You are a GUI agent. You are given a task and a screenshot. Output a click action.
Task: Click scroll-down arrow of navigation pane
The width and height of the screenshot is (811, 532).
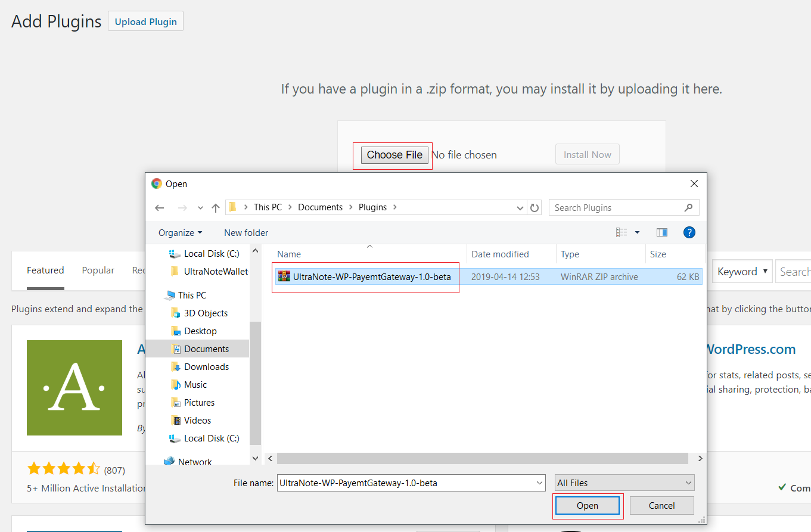click(255, 458)
